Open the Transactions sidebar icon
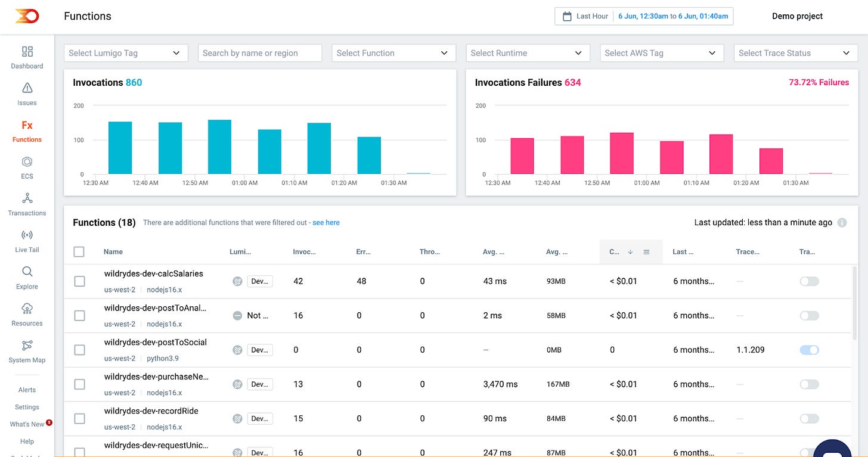868x457 pixels. tap(27, 198)
